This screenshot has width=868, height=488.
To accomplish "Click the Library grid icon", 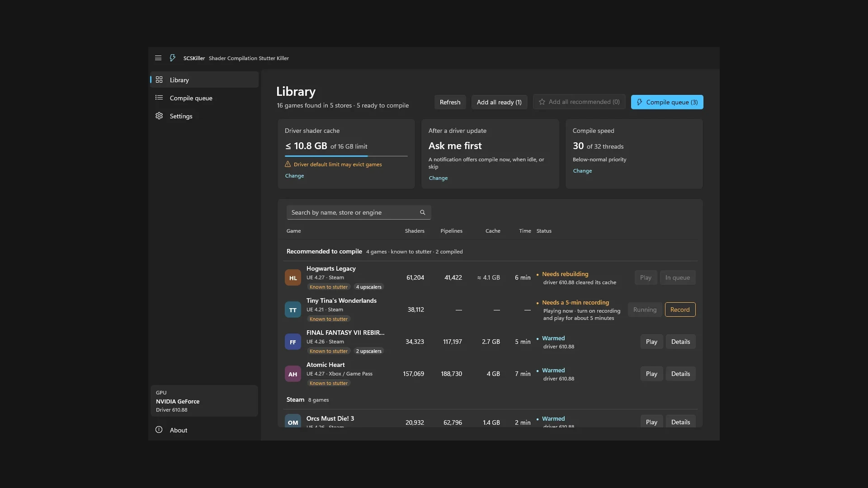I will point(159,80).
